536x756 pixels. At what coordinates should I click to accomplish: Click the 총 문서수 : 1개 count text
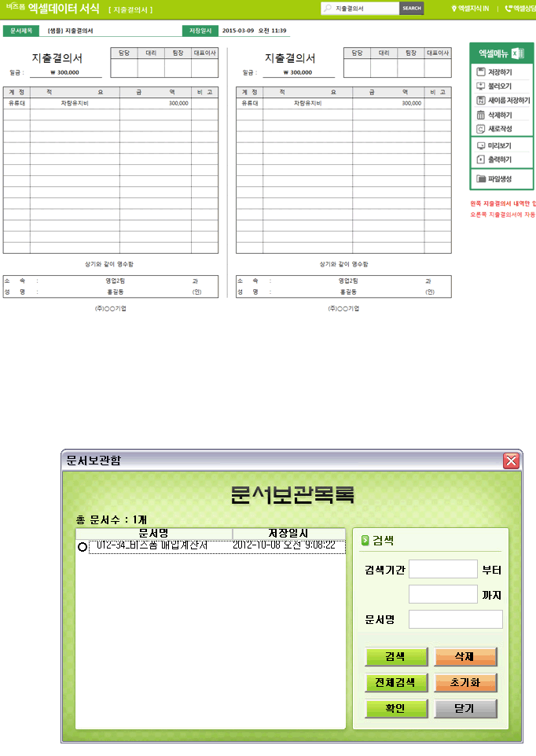[112, 519]
